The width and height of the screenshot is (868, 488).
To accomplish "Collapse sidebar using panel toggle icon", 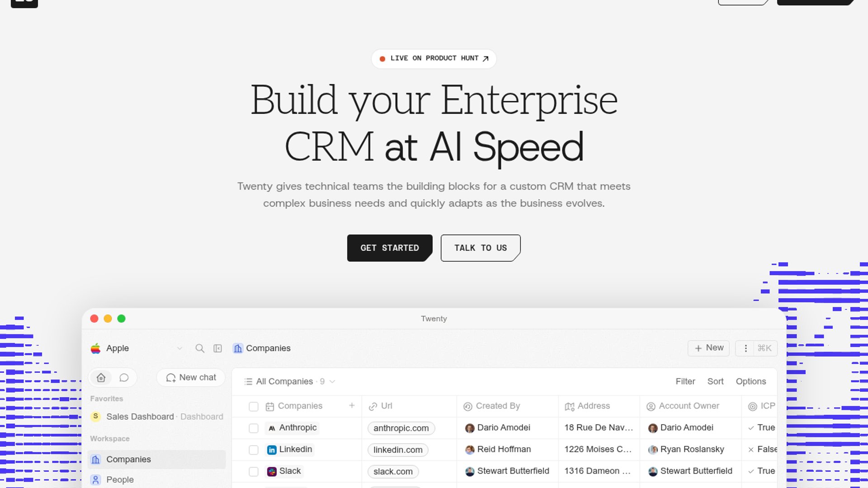I will (217, 348).
